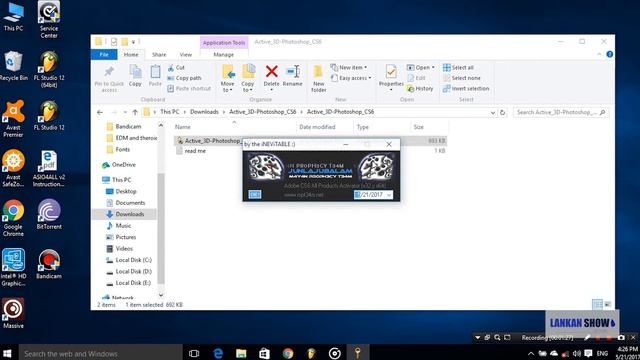Open Microsoft Edge from the taskbar
The width and height of the screenshot is (640, 360).
click(x=218, y=353)
